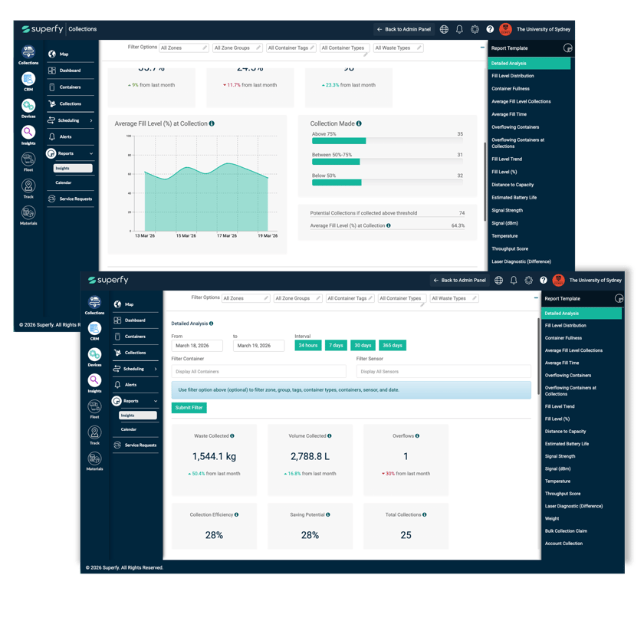Expand the Scheduling submenu in the front window
The image size is (644, 644).
point(136,369)
